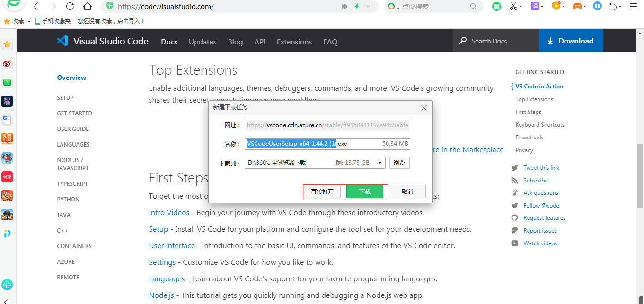The height and width of the screenshot is (304, 644).
Task: Select PYTHON in left navigation
Action: pyautogui.click(x=68, y=200)
